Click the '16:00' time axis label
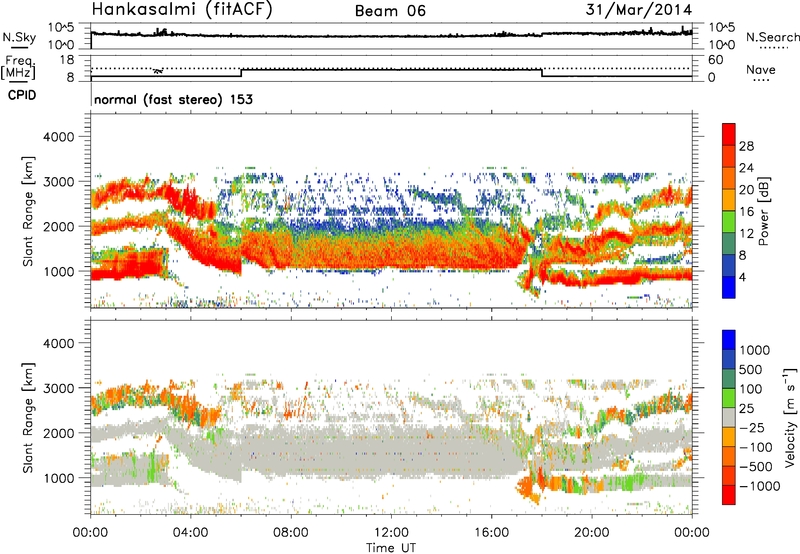 [x=491, y=533]
